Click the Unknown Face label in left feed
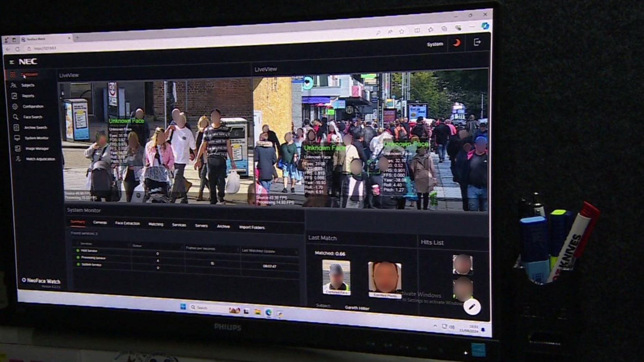The width and height of the screenshot is (644, 362). [126, 121]
